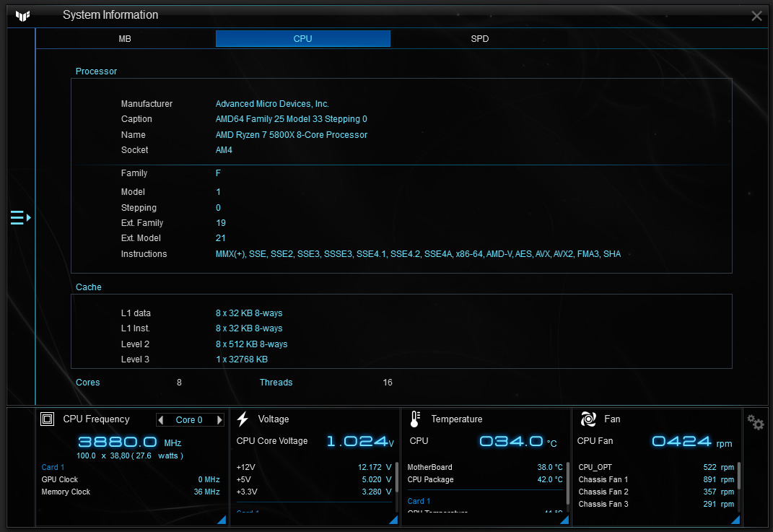
Task: Click the L1 Inst. cache value
Action: pyautogui.click(x=249, y=328)
